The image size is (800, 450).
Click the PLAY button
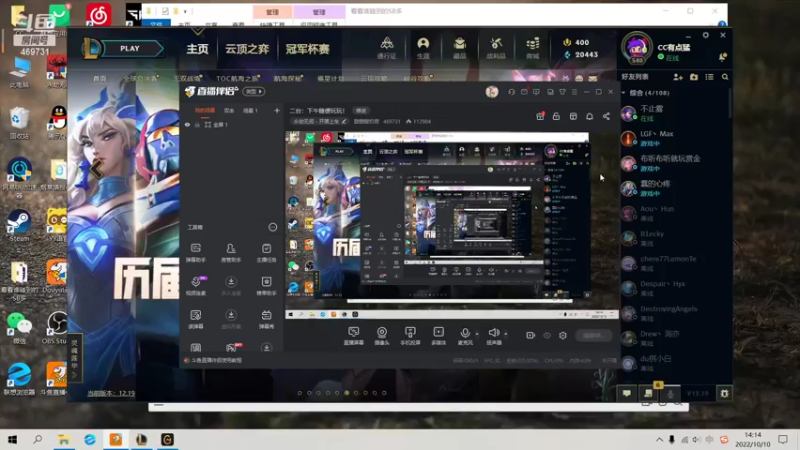click(130, 48)
